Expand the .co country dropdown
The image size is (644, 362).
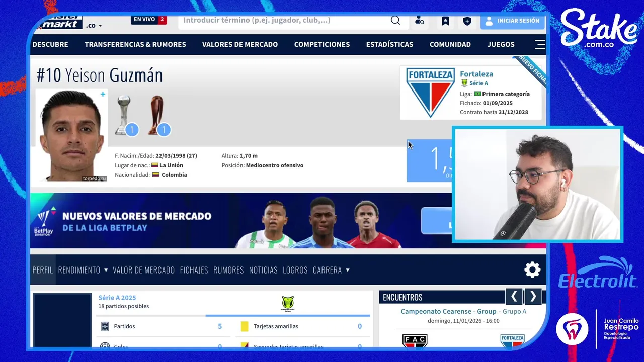[94, 25]
